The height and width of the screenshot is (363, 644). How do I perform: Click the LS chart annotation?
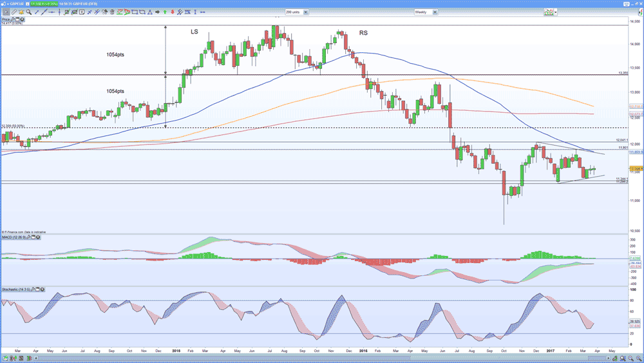[x=194, y=32]
